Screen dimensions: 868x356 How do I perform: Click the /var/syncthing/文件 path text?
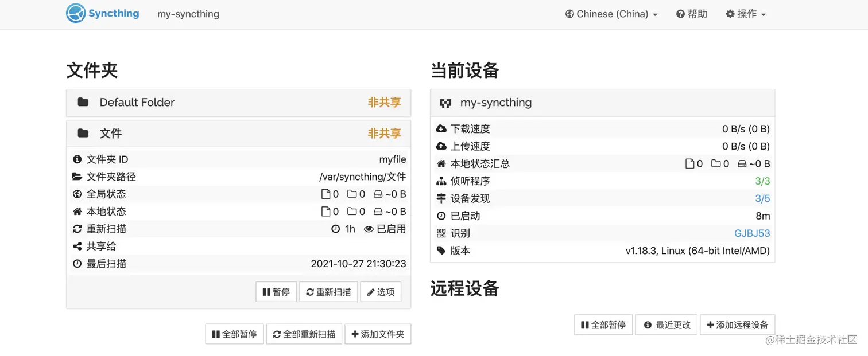point(363,177)
